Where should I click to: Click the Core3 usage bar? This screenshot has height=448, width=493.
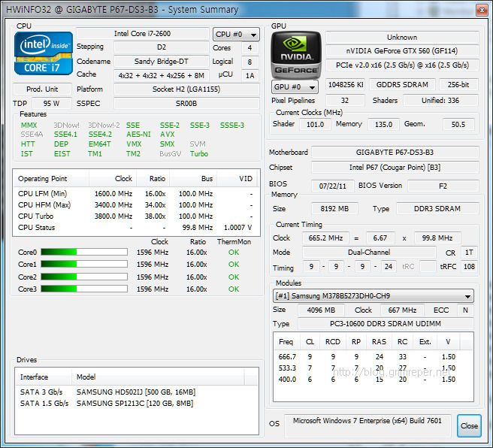tap(84, 289)
